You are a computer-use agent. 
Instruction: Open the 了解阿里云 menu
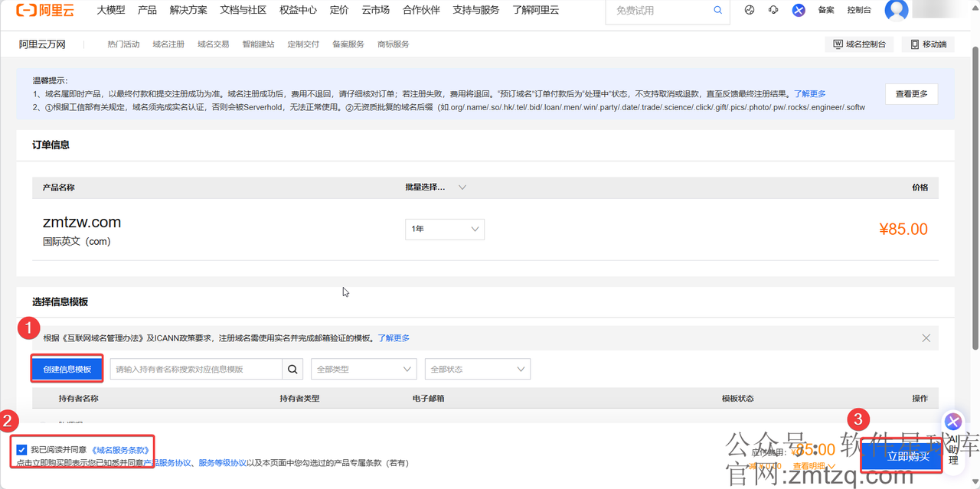536,10
